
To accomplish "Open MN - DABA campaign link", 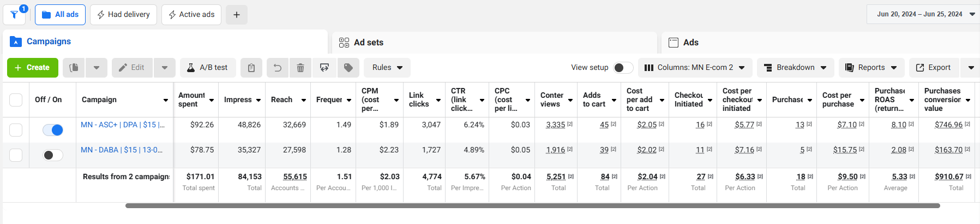I will coord(122,150).
